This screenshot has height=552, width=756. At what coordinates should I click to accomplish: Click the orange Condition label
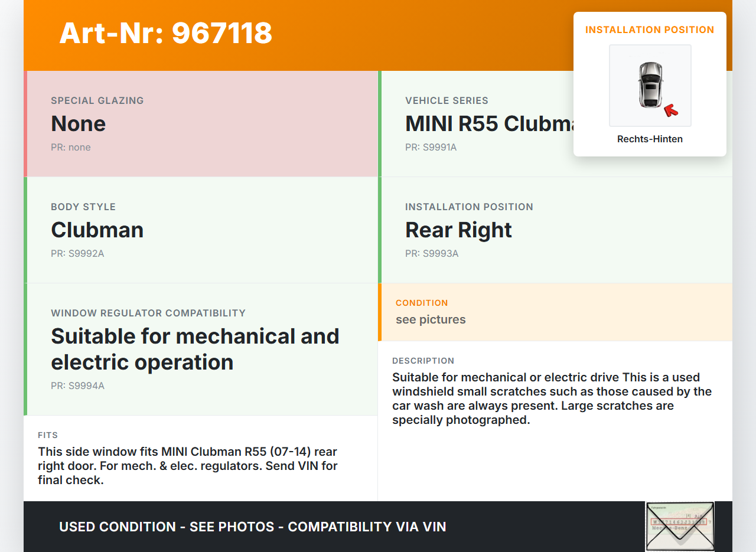(x=422, y=303)
